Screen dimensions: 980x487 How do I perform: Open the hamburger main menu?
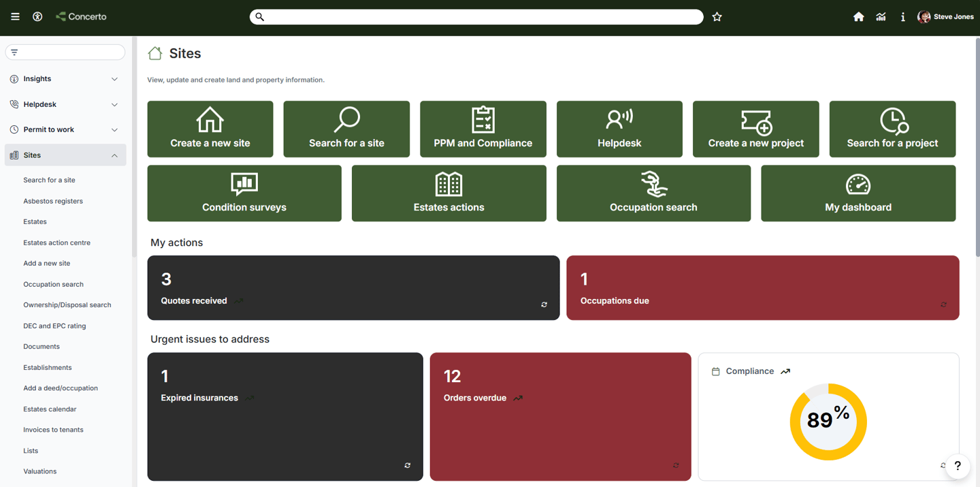[15, 16]
